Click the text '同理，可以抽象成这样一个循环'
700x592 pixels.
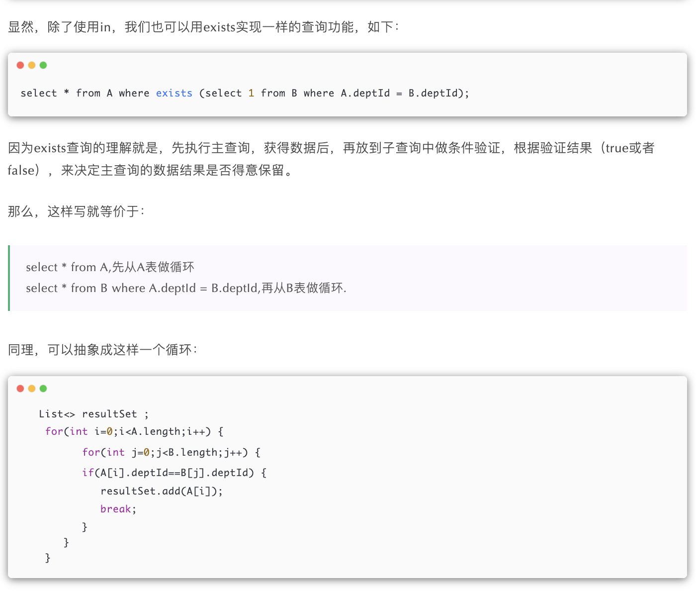click(x=102, y=350)
